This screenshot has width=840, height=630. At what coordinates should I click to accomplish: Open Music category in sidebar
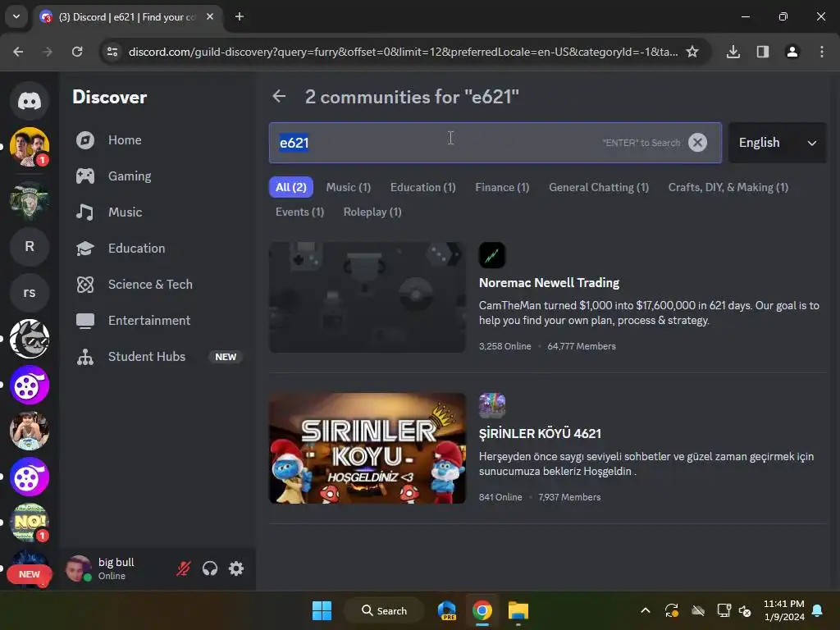(x=157, y=212)
